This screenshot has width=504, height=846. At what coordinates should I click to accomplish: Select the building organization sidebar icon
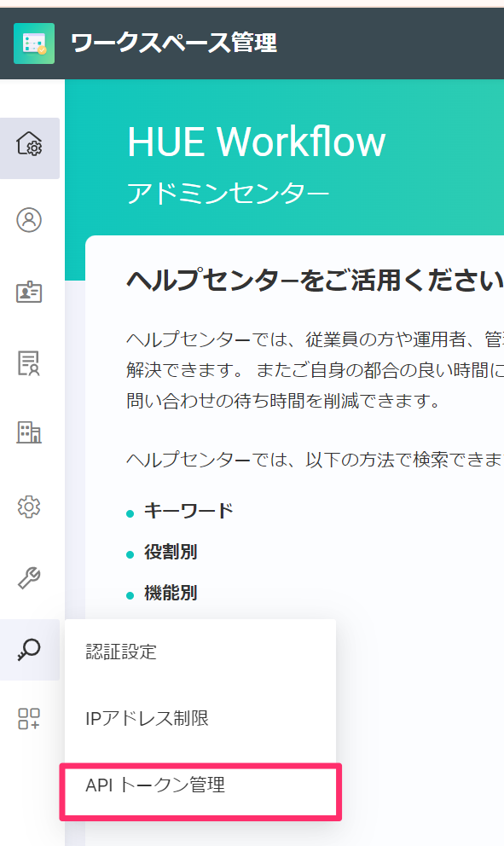pyautogui.click(x=29, y=432)
